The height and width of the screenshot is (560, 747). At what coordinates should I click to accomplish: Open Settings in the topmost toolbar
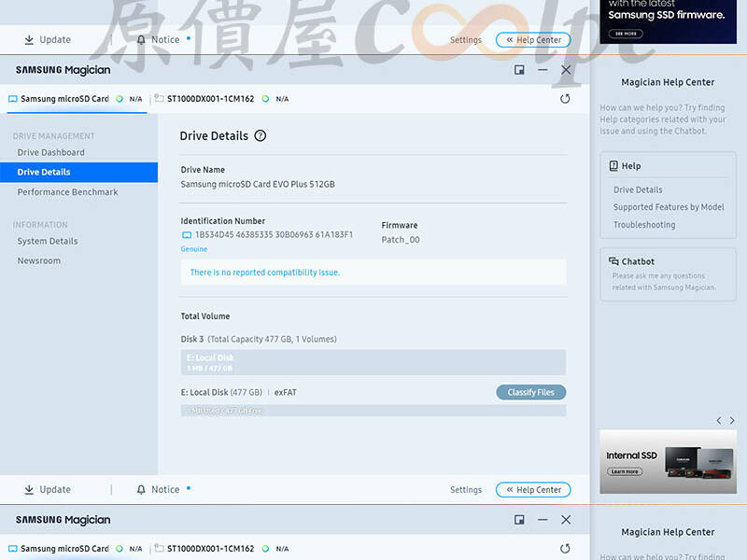click(x=466, y=40)
